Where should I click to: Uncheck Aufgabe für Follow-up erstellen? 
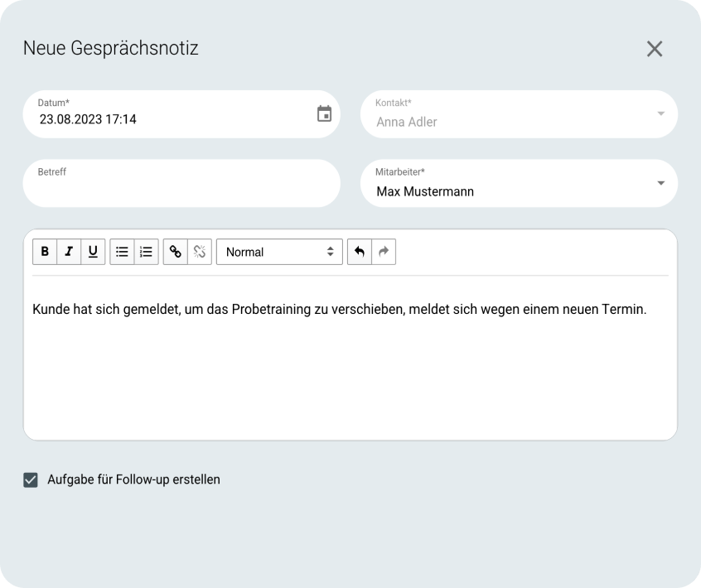[31, 480]
